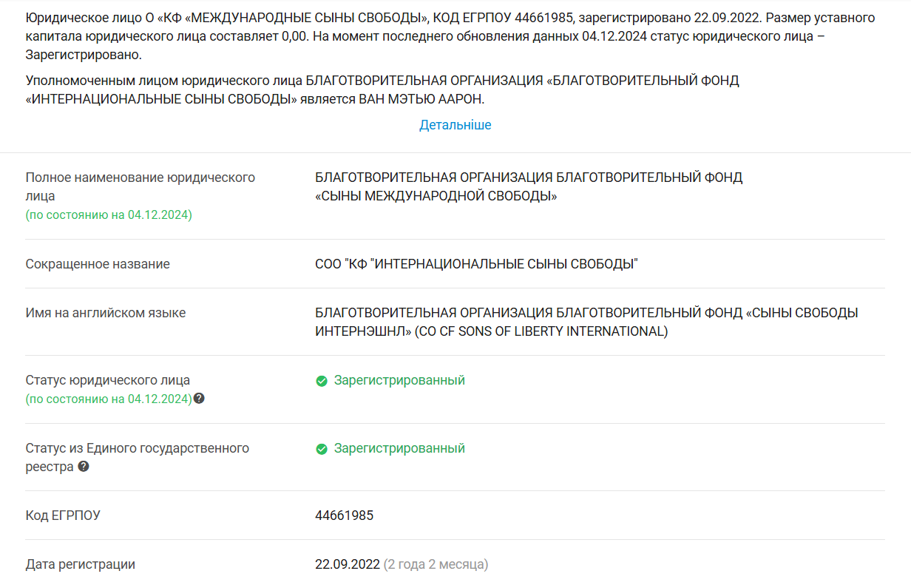
Task: Click the "Сокращенное название" value text
Action: click(476, 264)
